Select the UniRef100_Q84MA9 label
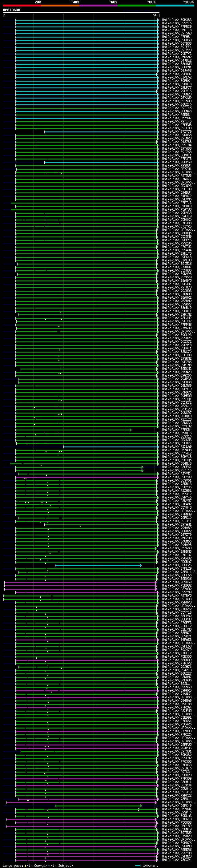 click(176, 701)
